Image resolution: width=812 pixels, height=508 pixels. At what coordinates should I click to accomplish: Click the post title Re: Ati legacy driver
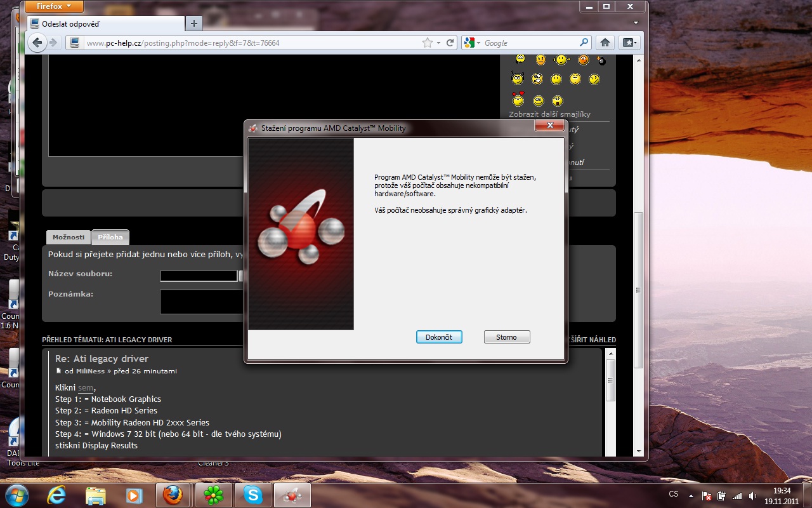[x=101, y=359]
